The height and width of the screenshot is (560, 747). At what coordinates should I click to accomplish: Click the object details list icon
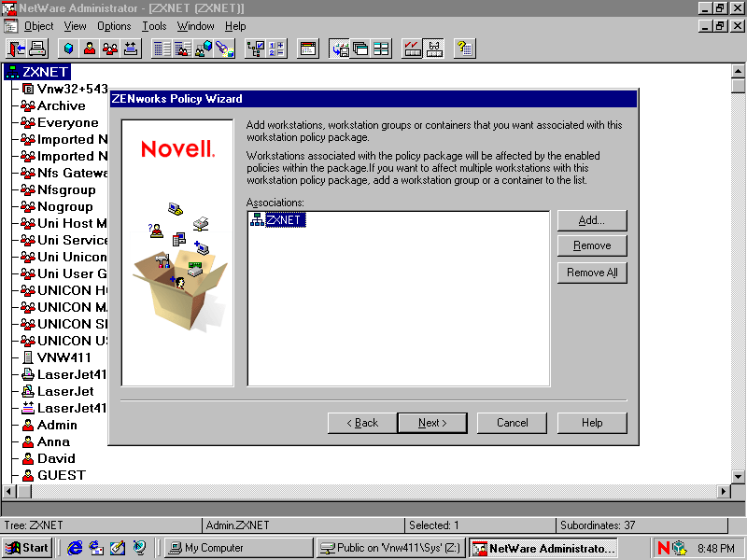pyautogui.click(x=162, y=49)
